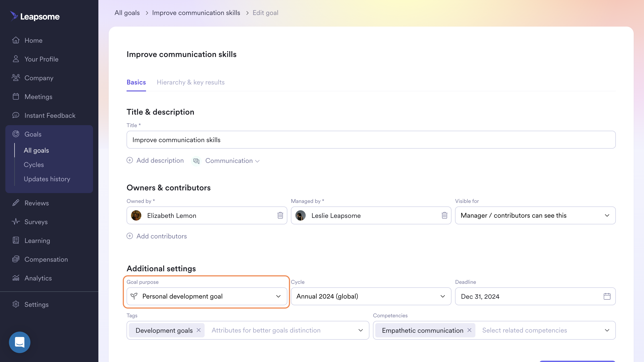Click the sprout icon in Goal purpose
Viewport: 644px width, 362px height.
pos(134,296)
